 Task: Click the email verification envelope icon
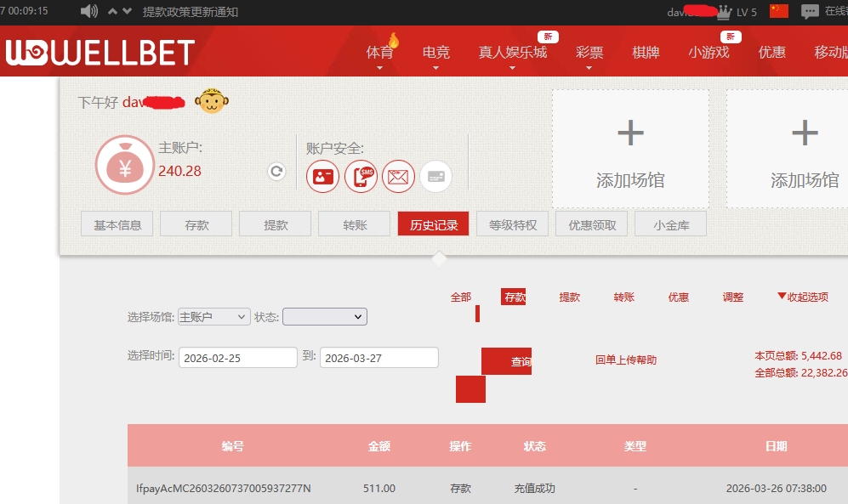(x=398, y=176)
